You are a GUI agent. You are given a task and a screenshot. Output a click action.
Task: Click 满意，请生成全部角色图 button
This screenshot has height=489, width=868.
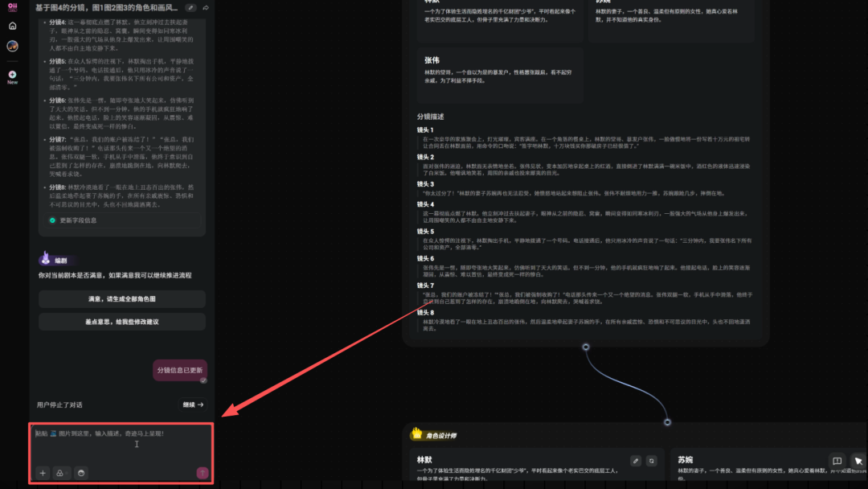[x=121, y=299]
